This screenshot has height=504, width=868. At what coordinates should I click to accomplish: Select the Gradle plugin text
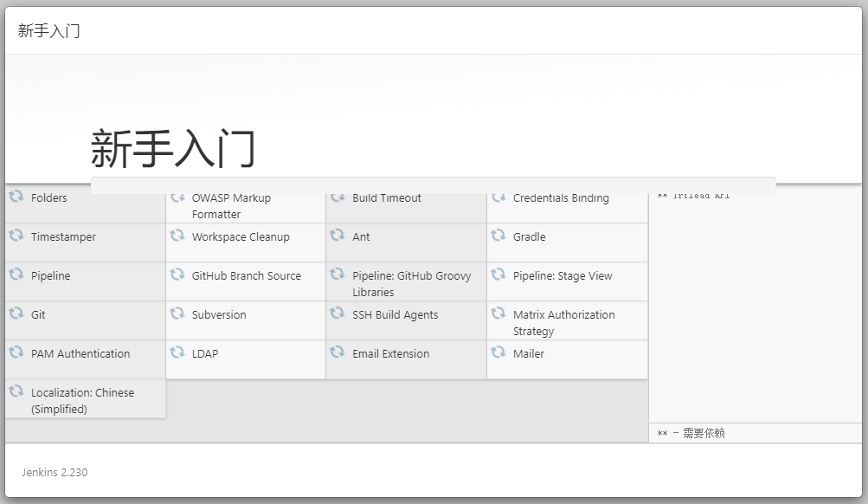tap(529, 237)
